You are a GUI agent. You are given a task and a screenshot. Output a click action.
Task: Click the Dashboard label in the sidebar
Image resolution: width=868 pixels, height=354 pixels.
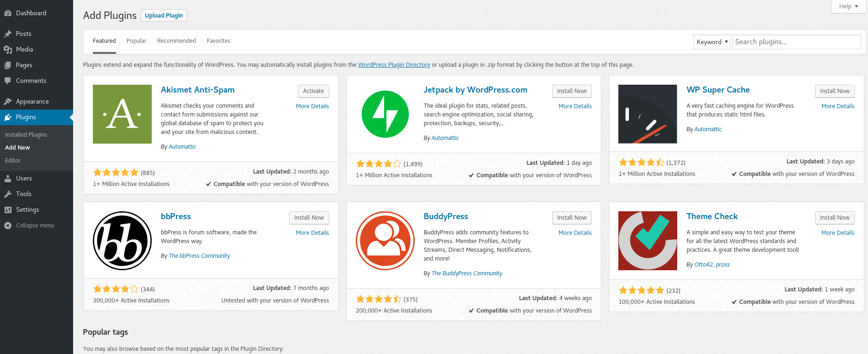tap(31, 13)
